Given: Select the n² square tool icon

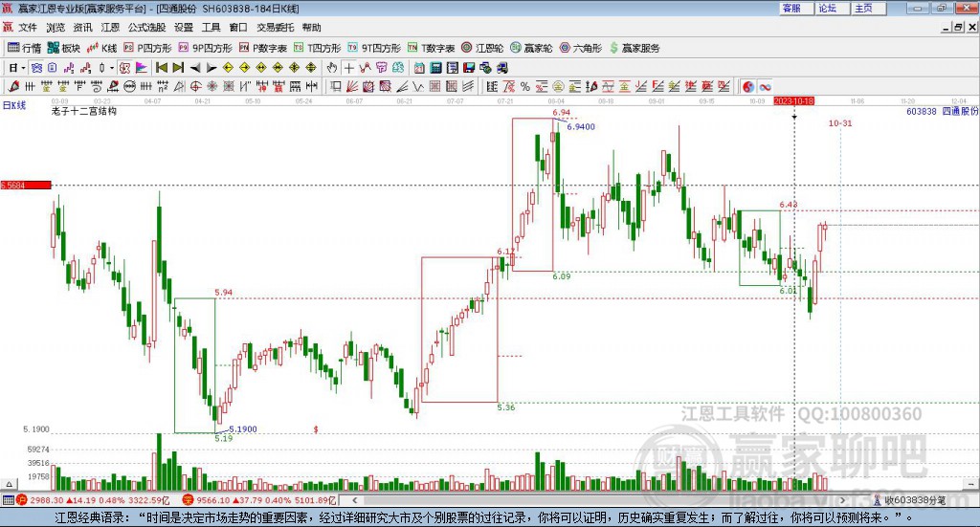Looking at the screenshot, I should tap(163, 87).
